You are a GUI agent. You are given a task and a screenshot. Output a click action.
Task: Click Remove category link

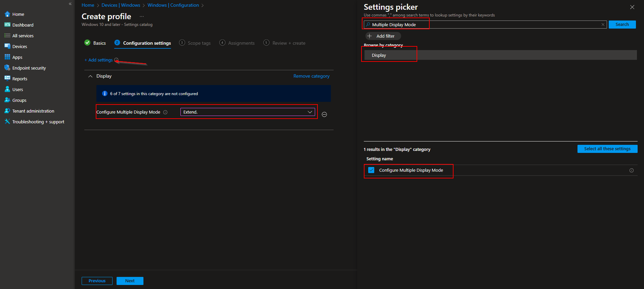311,76
